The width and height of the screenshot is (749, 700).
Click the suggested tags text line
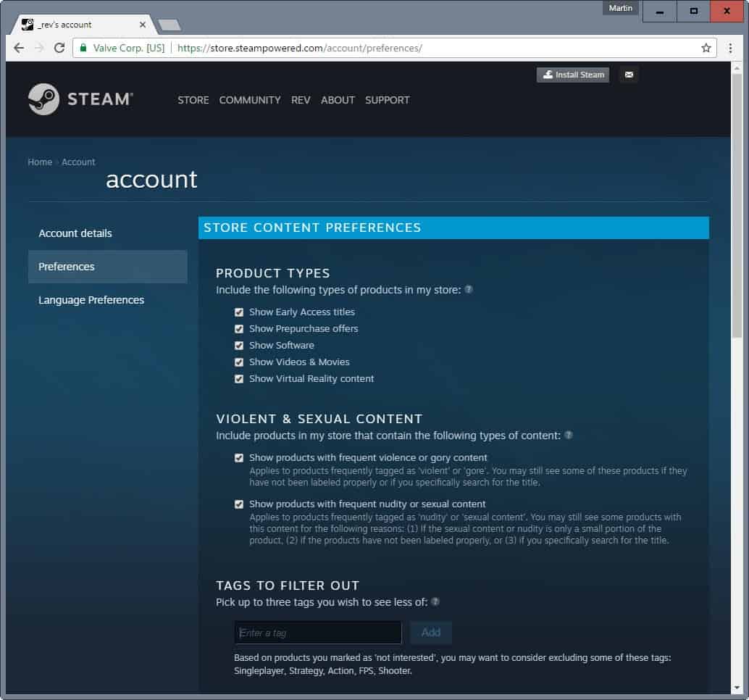tap(323, 670)
